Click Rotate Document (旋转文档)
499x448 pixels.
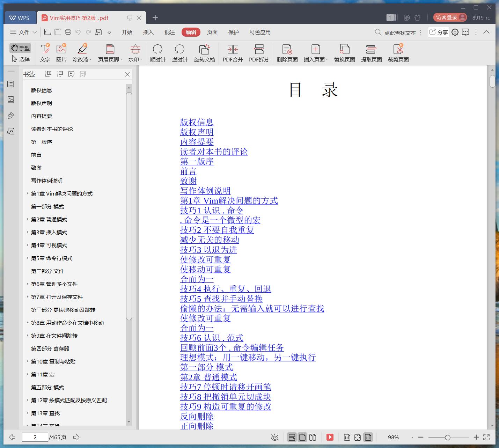(x=204, y=53)
